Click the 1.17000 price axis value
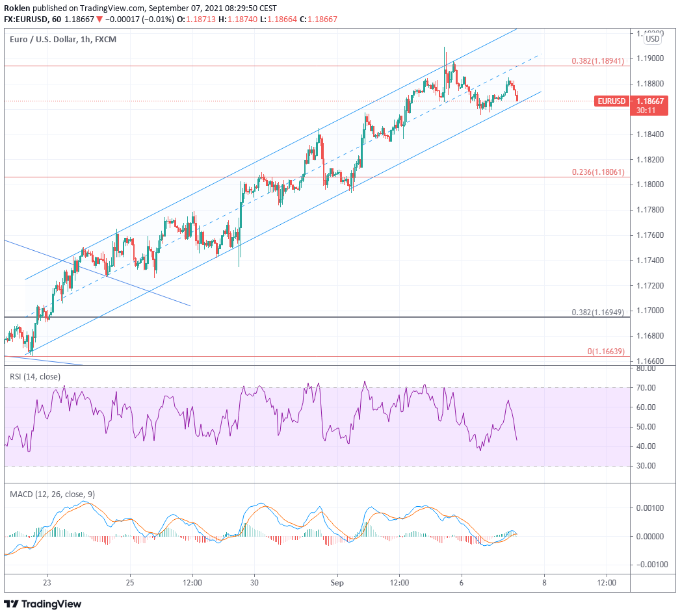Screen dimensions: 680x616 (x=649, y=311)
